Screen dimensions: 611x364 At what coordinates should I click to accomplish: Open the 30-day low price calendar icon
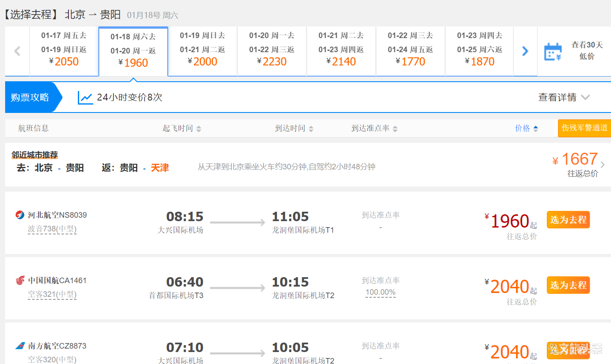click(552, 52)
